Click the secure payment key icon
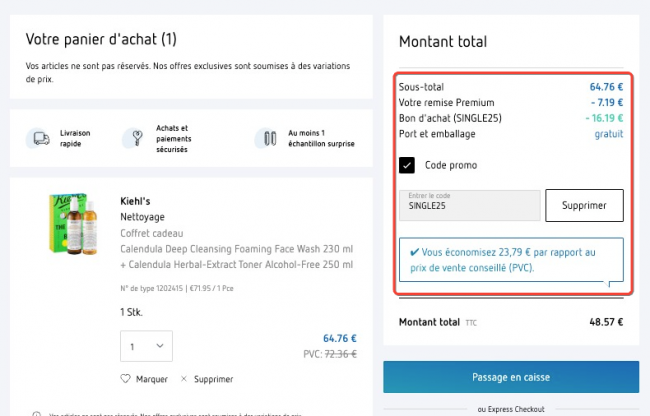 (x=137, y=138)
